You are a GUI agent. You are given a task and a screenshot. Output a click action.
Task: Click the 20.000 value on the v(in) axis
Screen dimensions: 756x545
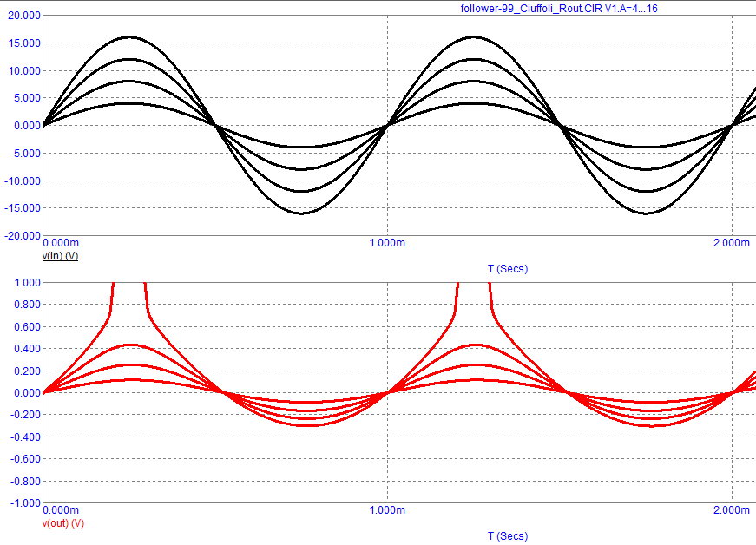click(24, 16)
